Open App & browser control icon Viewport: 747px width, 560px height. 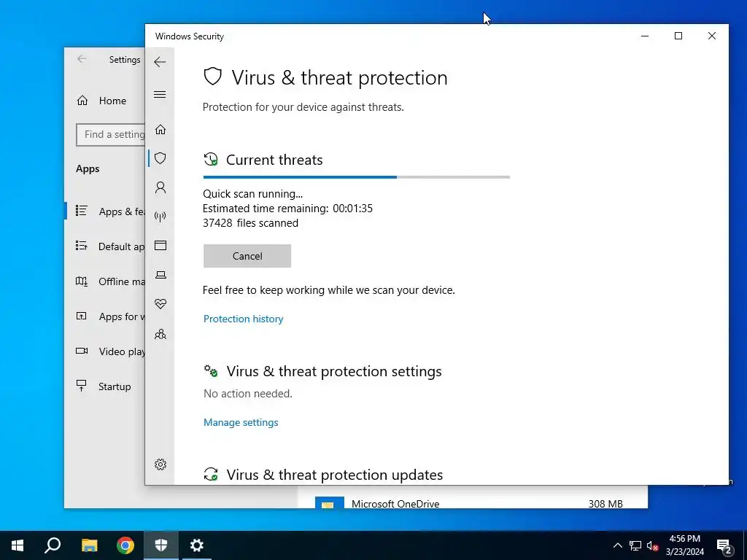click(160, 246)
